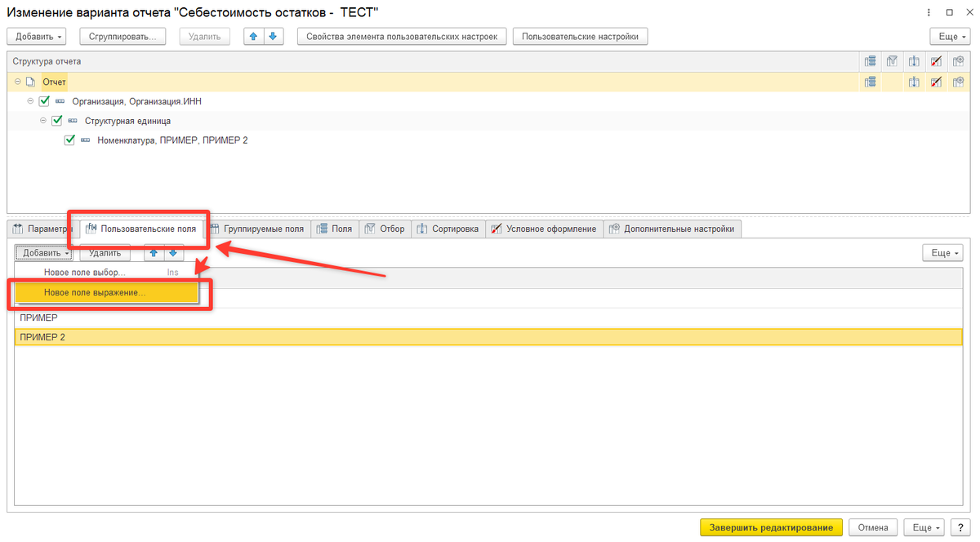Select the Номенклатура, ПРИМЕР, ПРИМЕР 2 tree item
Viewport: 980px width, 542px height.
(x=172, y=140)
